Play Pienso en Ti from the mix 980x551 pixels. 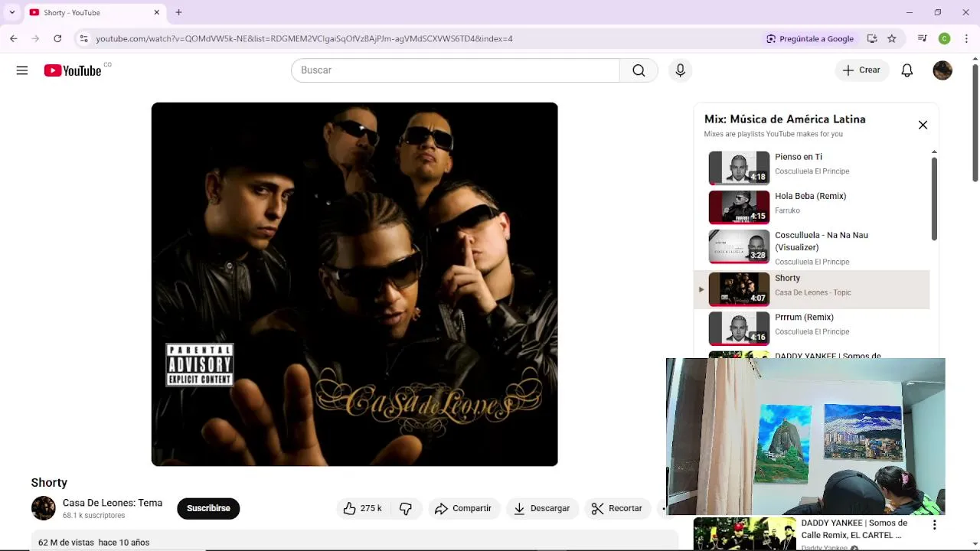pyautogui.click(x=739, y=168)
